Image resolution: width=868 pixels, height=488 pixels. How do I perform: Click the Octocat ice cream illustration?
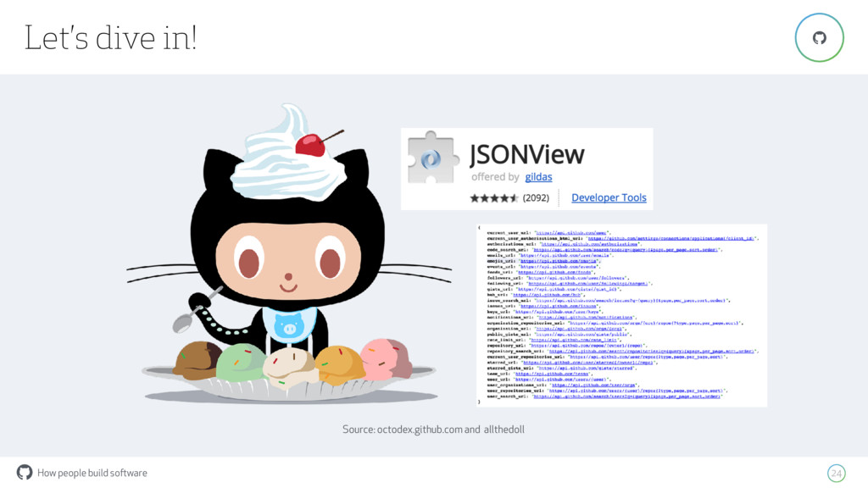coord(289,252)
